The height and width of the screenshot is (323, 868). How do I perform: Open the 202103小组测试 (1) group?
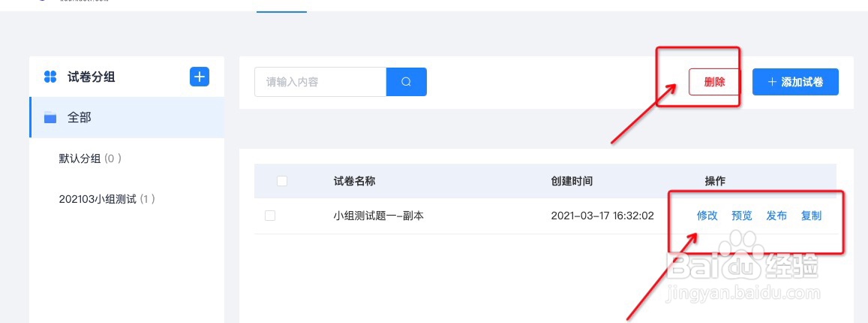point(107,199)
